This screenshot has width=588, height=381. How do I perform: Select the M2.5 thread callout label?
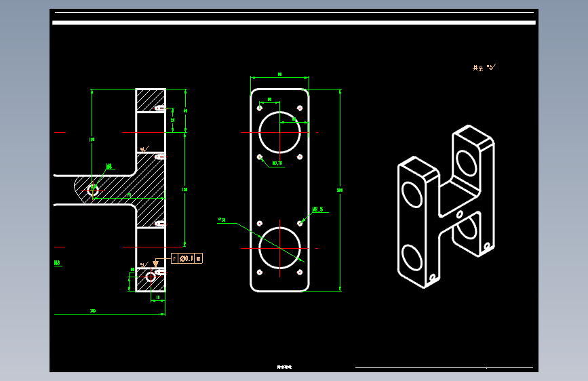(x=317, y=209)
